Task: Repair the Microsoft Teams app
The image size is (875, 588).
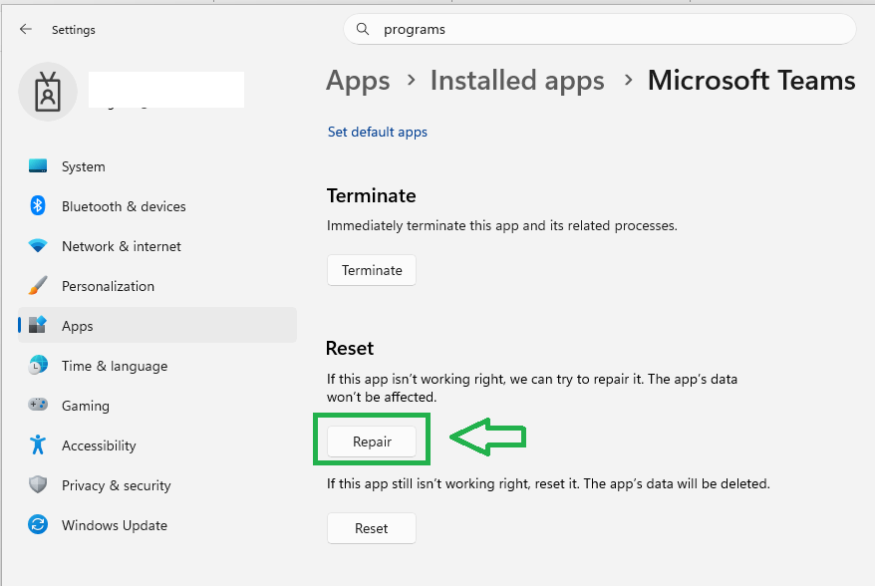Action: tap(372, 441)
